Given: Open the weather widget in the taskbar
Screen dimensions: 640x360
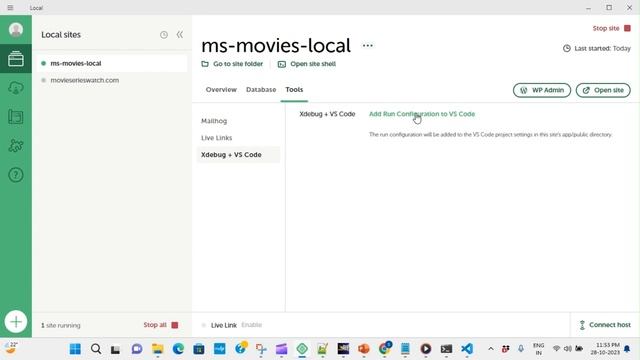Looking at the screenshot, I should coord(11,348).
